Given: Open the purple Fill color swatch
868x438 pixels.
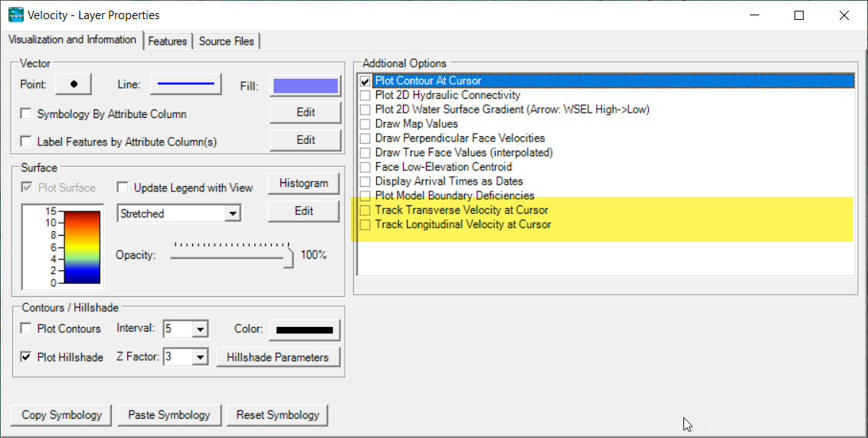Looking at the screenshot, I should [305, 85].
